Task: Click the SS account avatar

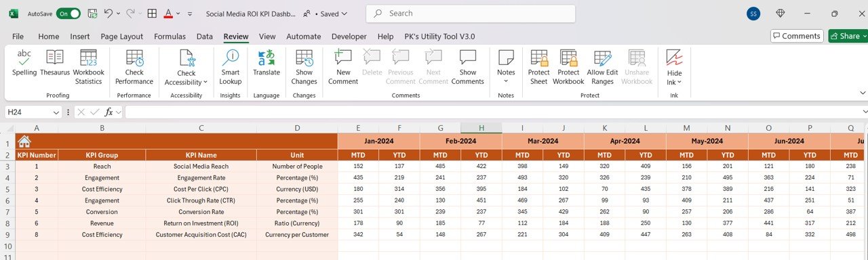Action: 753,14
